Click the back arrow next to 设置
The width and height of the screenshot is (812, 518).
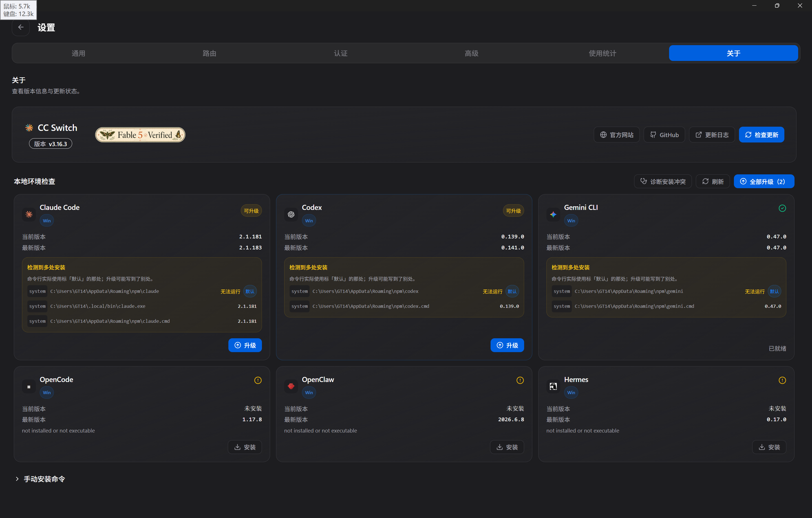(21, 27)
